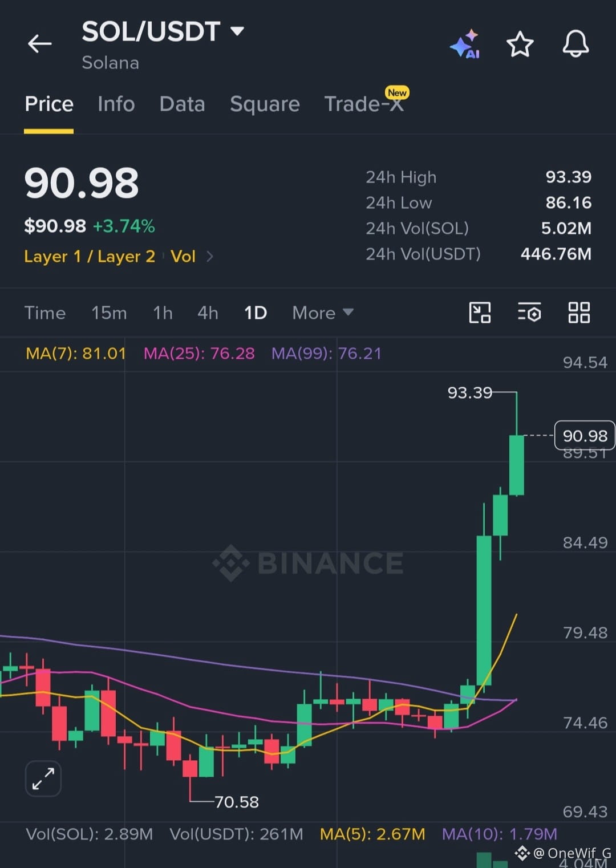Tap the +3.74% change value
616x868 pixels.
pos(124,226)
